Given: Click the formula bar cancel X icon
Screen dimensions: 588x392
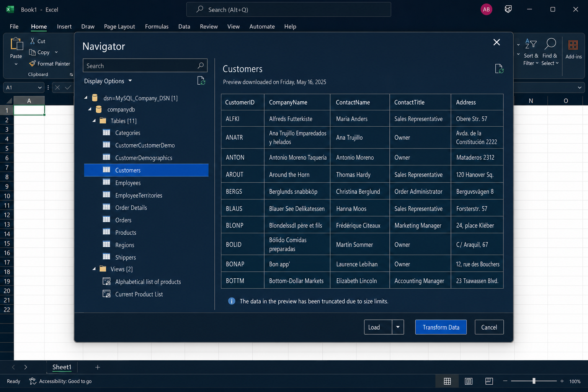Looking at the screenshot, I should (57, 87).
